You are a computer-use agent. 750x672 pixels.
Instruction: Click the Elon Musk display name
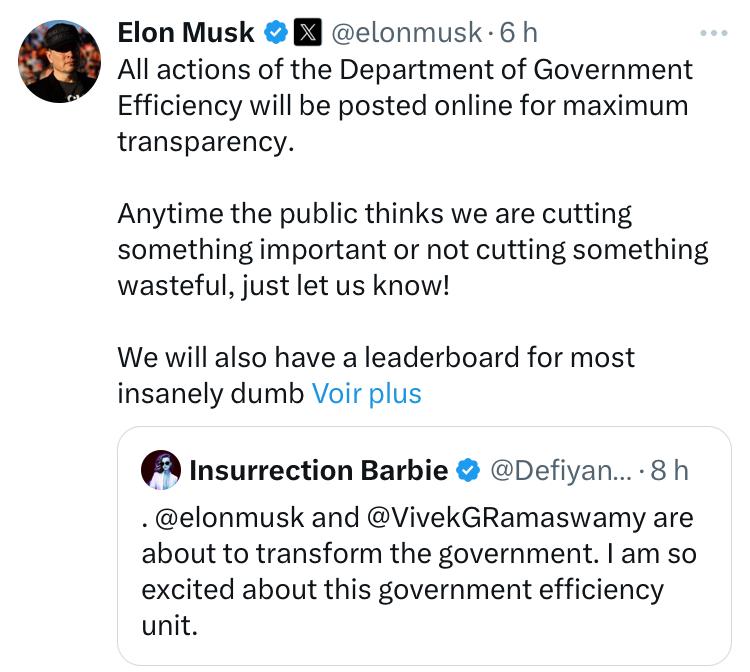[186, 33]
